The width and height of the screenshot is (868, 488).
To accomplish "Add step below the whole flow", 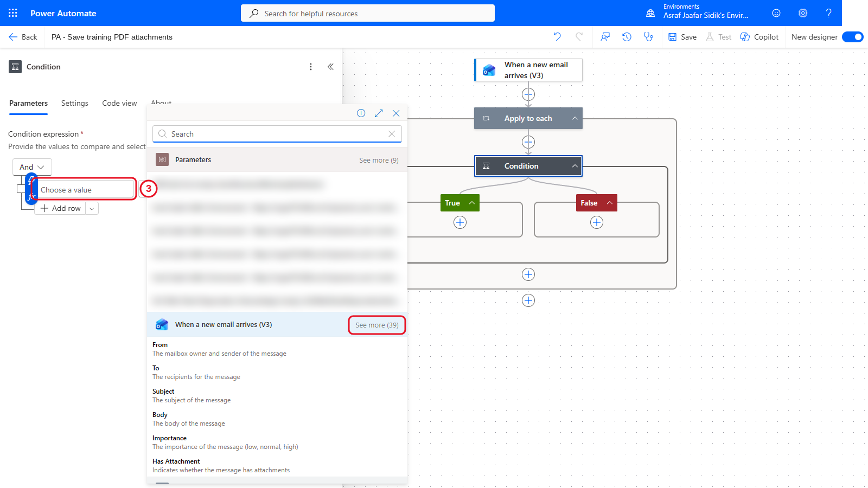I will (528, 300).
